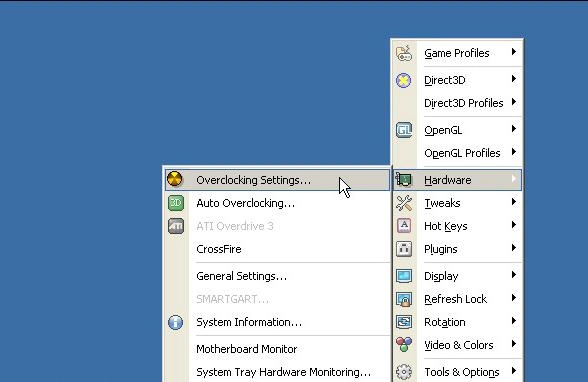Open the Overclocking Settings menu entry

click(277, 180)
